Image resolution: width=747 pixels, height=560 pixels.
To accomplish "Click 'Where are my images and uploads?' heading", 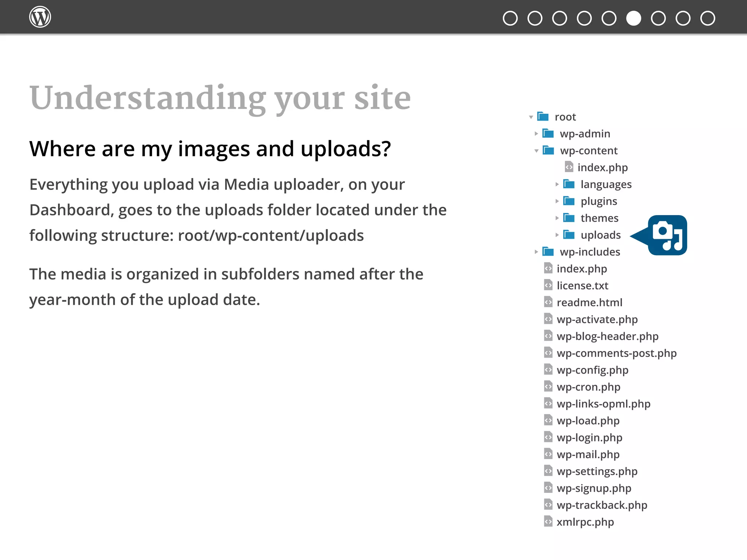I will (x=210, y=149).
